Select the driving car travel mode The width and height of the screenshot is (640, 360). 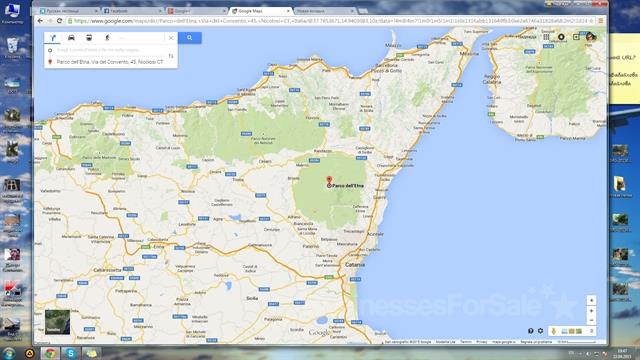(x=71, y=38)
